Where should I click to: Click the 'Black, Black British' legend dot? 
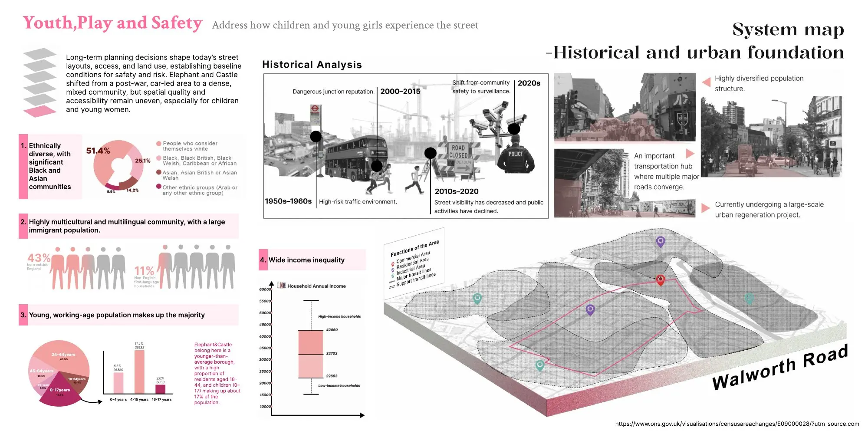159,158
